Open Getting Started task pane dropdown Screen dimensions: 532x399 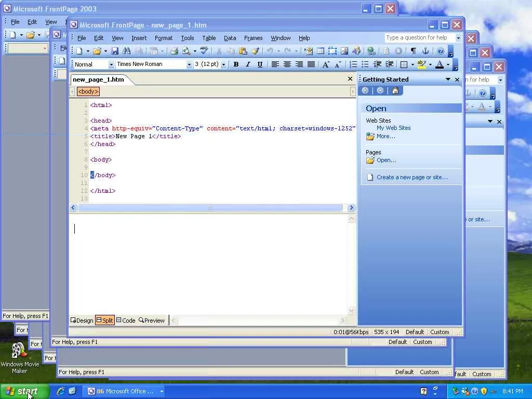(448, 79)
